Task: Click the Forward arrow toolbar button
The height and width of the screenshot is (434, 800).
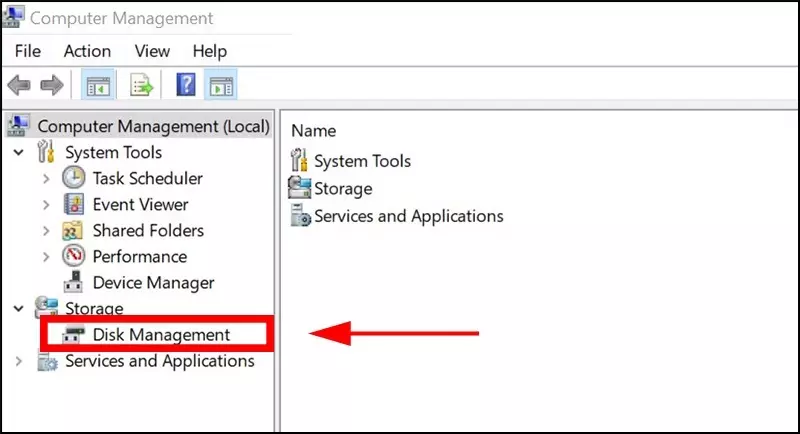Action: (52, 85)
